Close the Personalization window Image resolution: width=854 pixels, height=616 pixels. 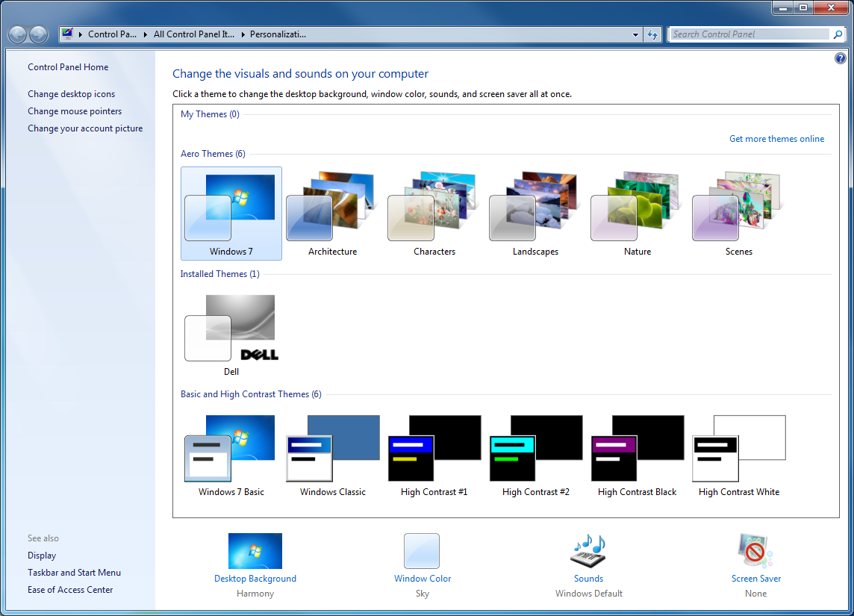click(831, 7)
